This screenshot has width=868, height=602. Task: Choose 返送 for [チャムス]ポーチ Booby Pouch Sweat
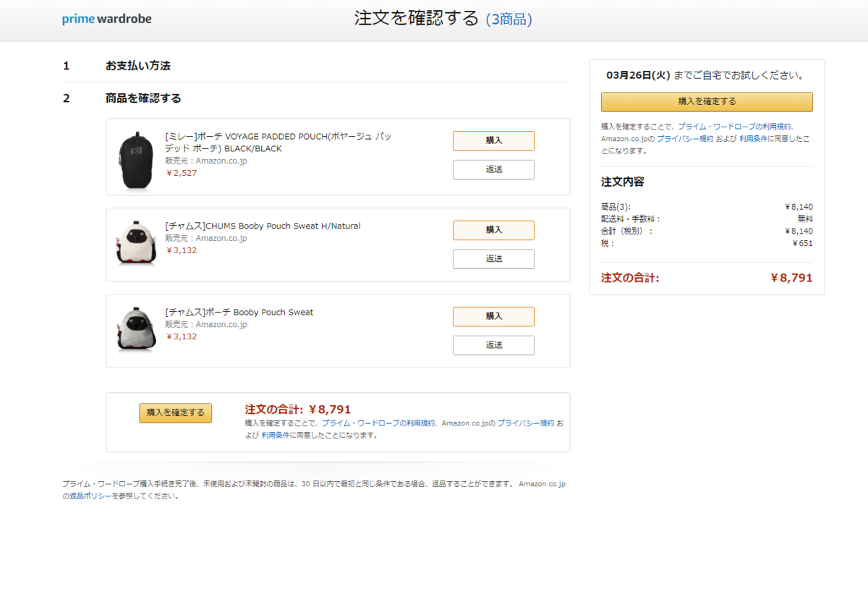click(493, 345)
